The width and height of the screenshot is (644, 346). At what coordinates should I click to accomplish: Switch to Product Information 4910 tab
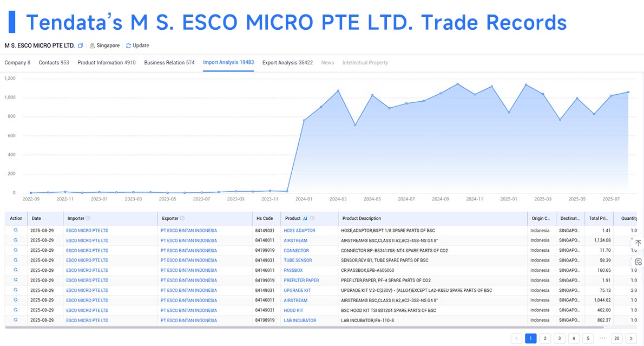click(x=107, y=62)
